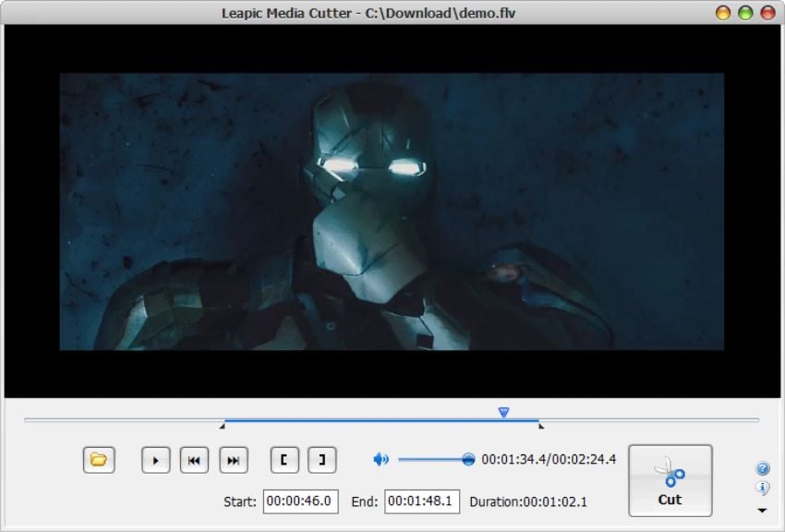Click the Start time field
This screenshot has width=785, height=532.
pos(301,502)
